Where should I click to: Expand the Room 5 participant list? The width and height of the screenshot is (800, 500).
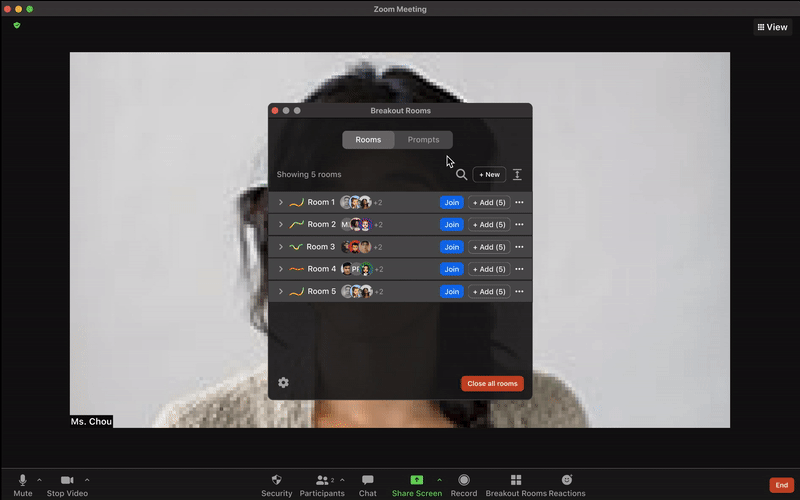coord(281,291)
